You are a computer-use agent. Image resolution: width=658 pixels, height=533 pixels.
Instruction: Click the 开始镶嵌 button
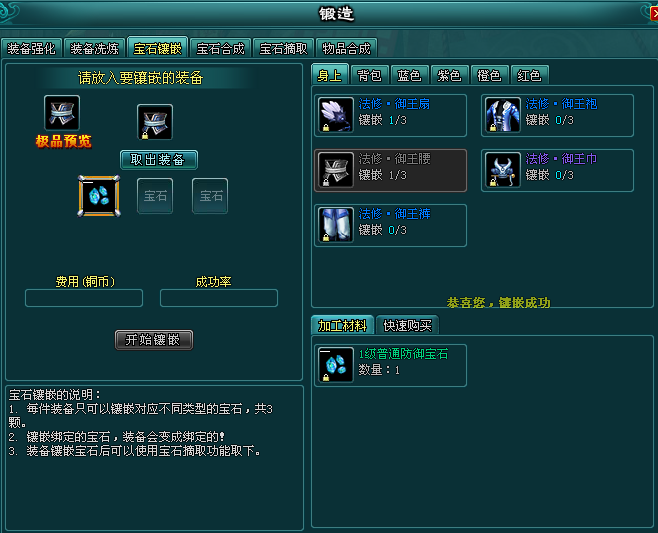coord(154,340)
